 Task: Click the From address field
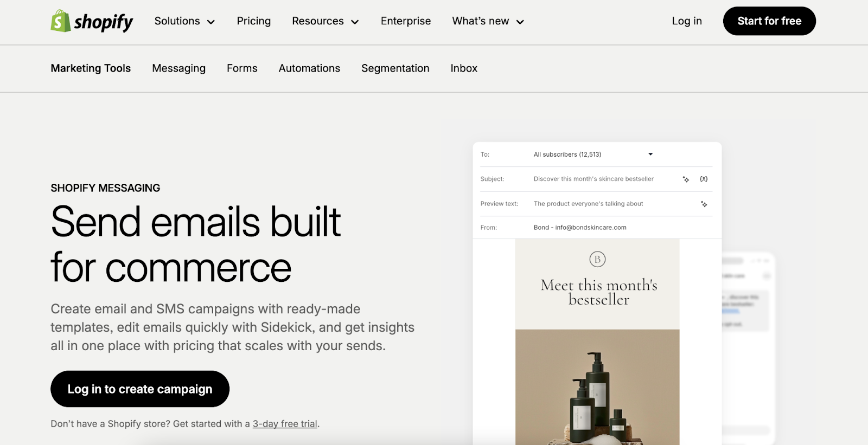tap(580, 228)
